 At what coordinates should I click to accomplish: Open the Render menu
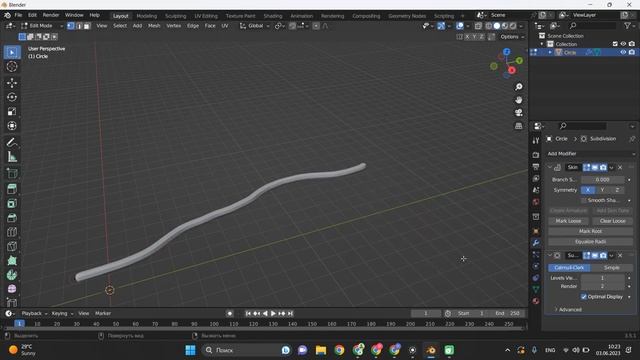point(51,15)
